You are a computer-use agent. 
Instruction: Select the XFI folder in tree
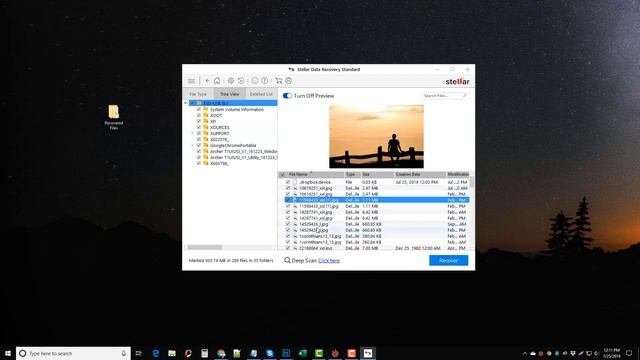coord(213,121)
